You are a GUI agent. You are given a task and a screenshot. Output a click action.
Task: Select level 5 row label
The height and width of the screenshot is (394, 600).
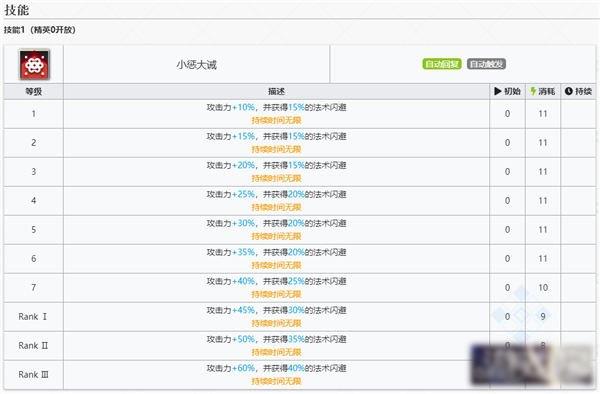[x=34, y=230]
